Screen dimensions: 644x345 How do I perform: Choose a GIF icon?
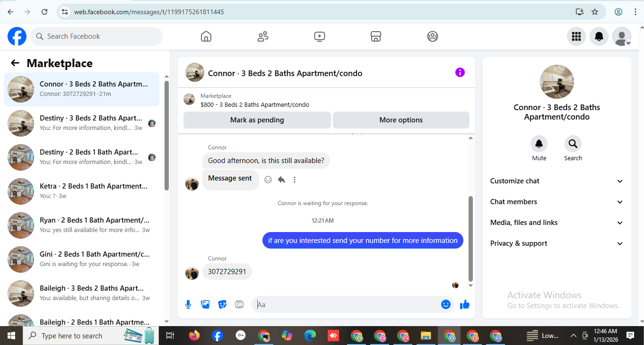(239, 304)
